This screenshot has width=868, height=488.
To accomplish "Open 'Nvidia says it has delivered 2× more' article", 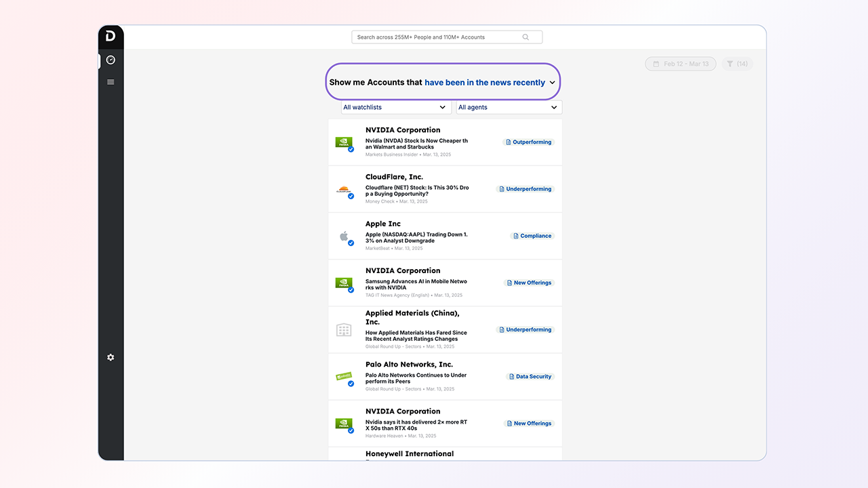I will (x=416, y=424).
